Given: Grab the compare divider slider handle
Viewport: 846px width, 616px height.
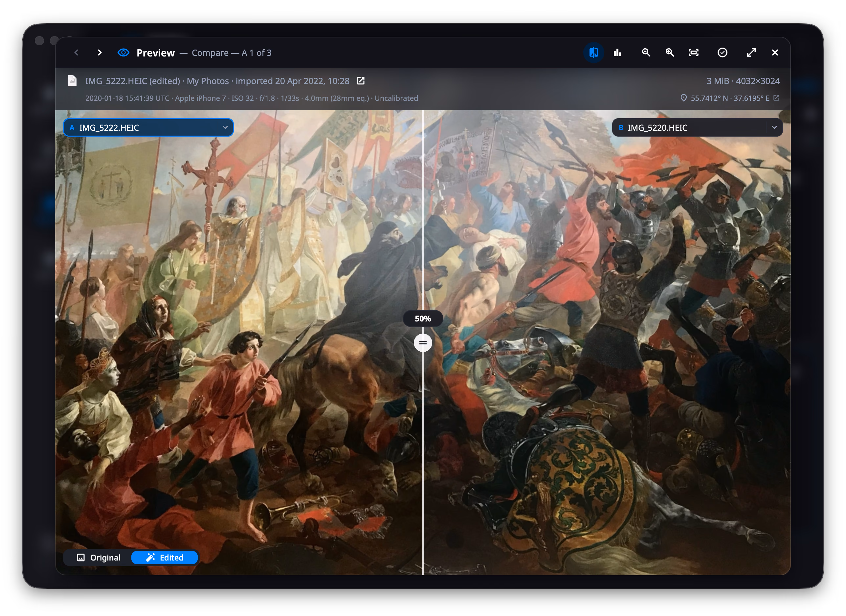Looking at the screenshot, I should [x=423, y=343].
